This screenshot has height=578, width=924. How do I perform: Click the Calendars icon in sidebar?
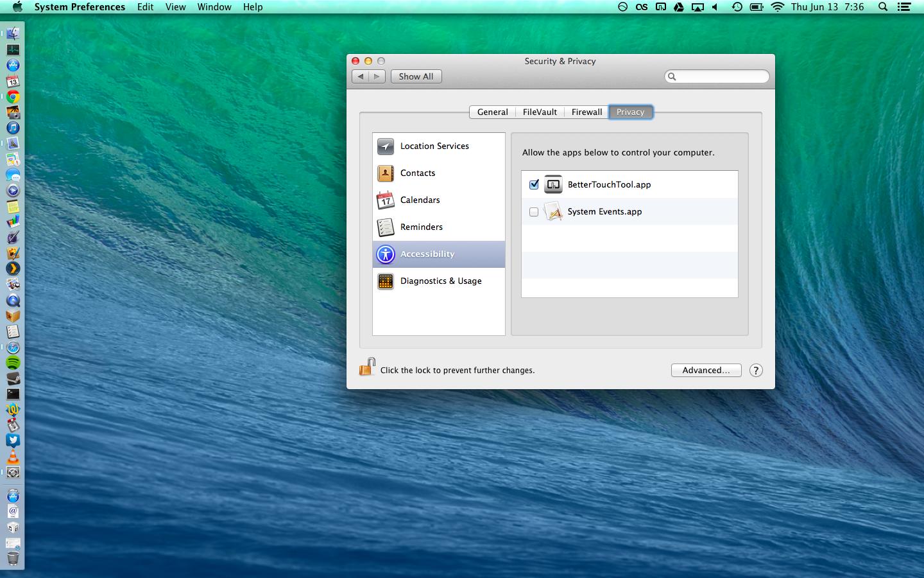click(386, 200)
